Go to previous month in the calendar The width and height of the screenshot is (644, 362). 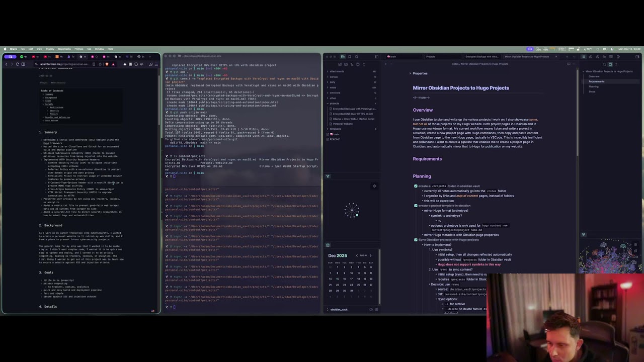(357, 255)
